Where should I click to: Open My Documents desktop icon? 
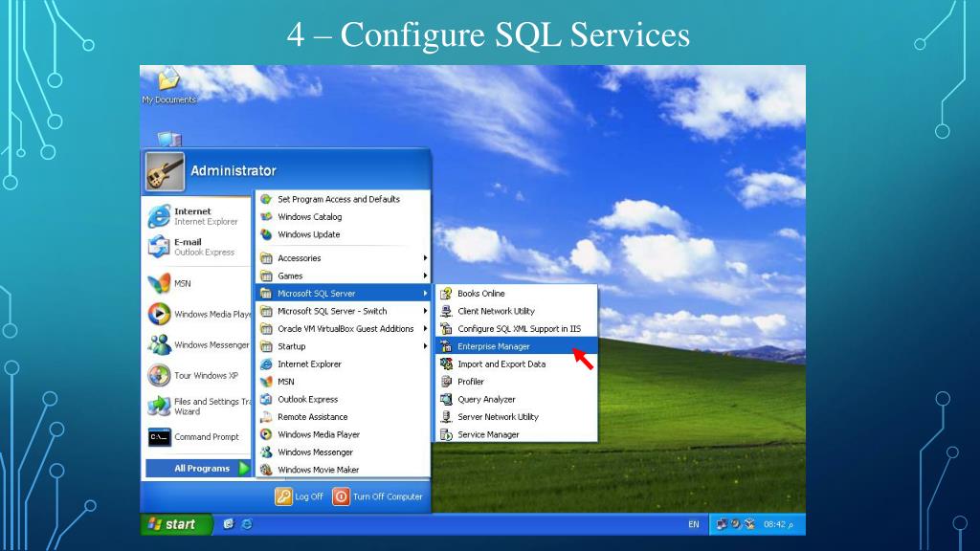pos(168,86)
